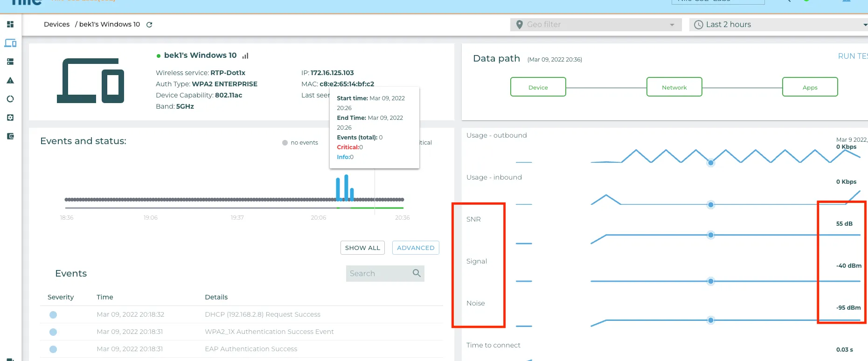Click severity dot for EAP Authentication Success
The height and width of the screenshot is (361, 868).
click(53, 349)
